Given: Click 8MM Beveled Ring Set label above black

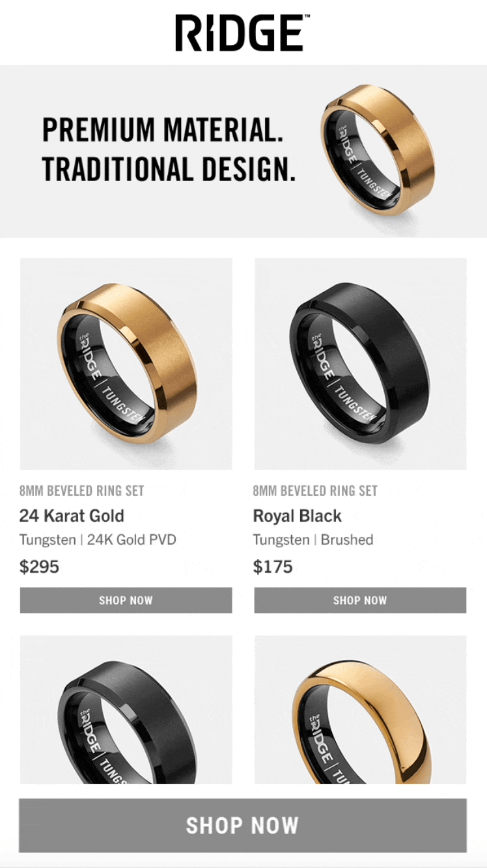Looking at the screenshot, I should pyautogui.click(x=315, y=491).
